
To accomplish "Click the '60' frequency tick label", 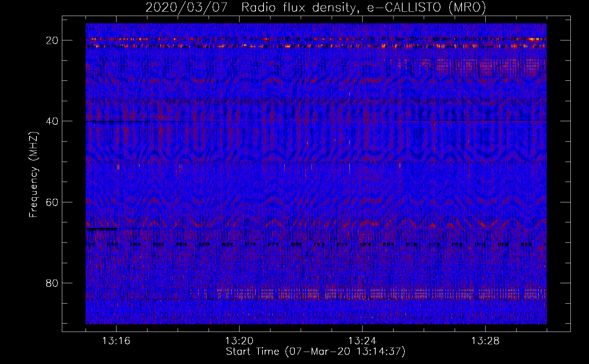I will (x=52, y=202).
